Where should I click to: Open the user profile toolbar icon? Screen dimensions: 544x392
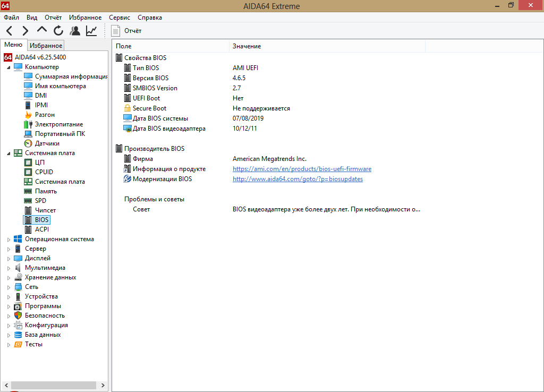pyautogui.click(x=74, y=31)
